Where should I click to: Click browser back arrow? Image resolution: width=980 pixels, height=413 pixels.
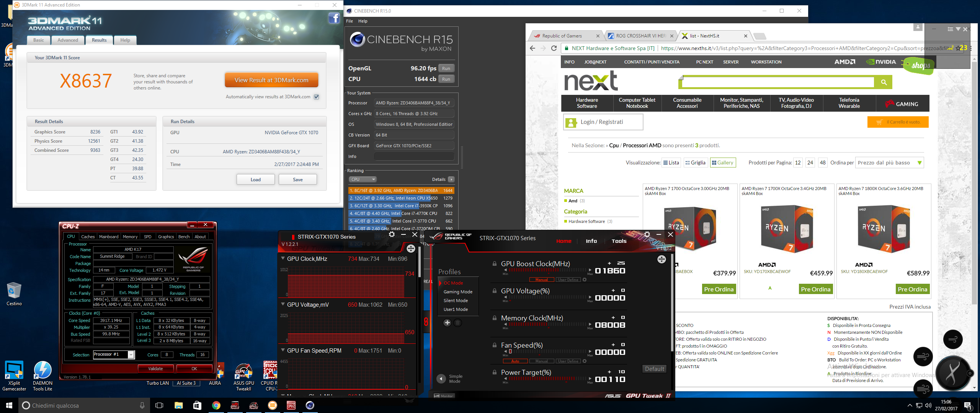pos(532,48)
